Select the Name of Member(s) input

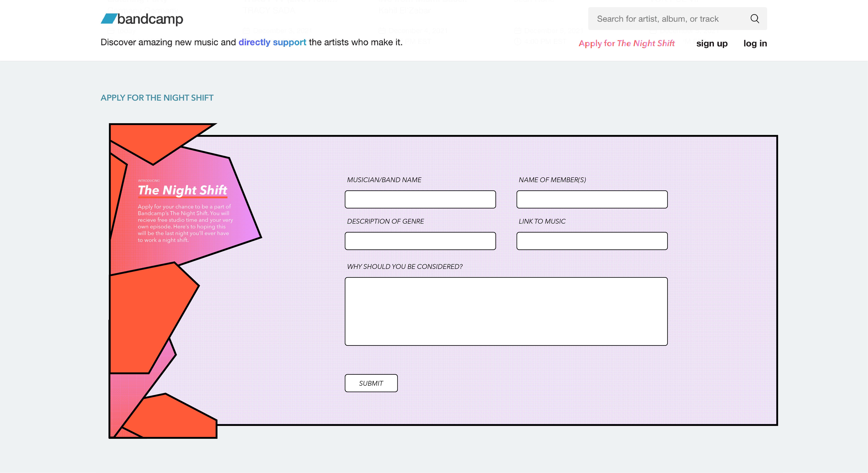tap(592, 199)
